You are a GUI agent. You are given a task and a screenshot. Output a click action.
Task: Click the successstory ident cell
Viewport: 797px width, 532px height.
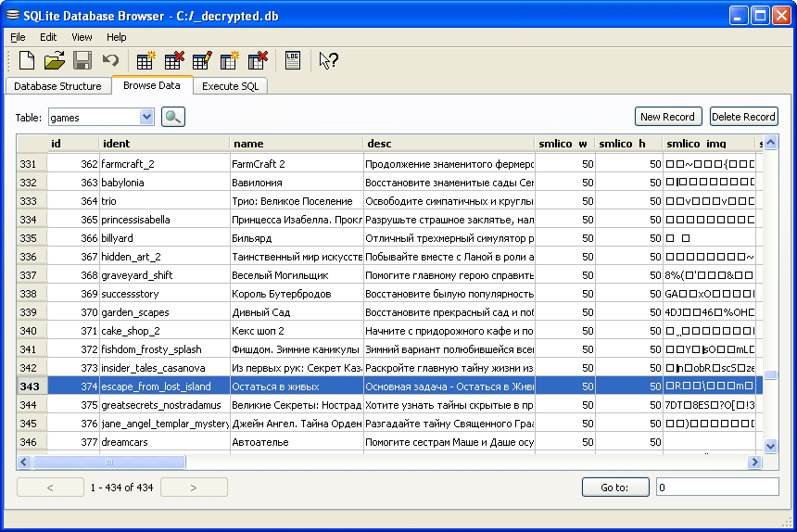164,294
